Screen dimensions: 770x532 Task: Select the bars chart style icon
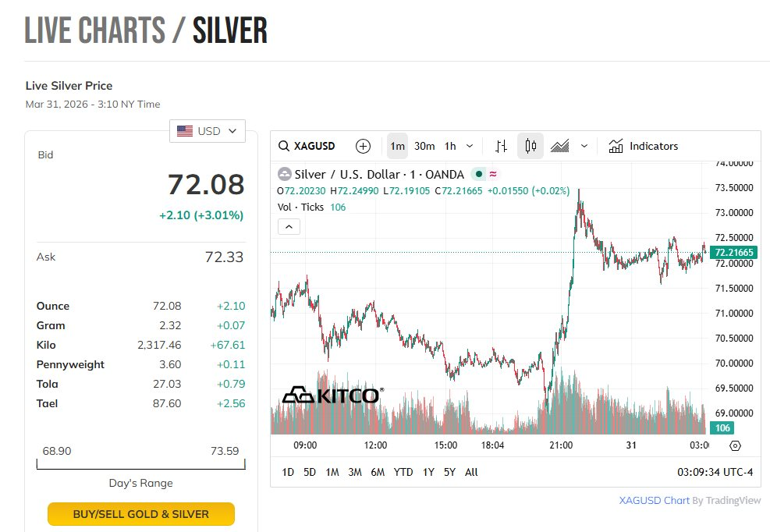502,146
